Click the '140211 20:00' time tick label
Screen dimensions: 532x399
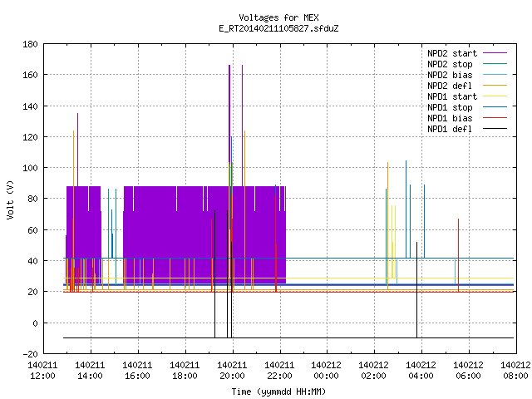tap(232, 371)
